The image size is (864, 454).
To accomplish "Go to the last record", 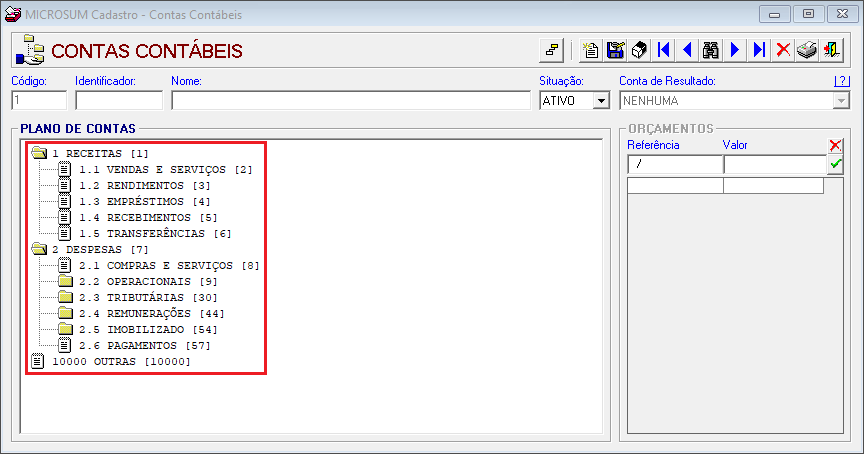I will [x=759, y=50].
